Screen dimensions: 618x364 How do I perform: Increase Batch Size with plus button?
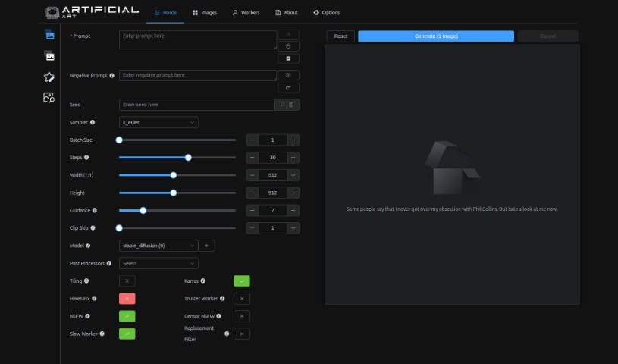293,140
